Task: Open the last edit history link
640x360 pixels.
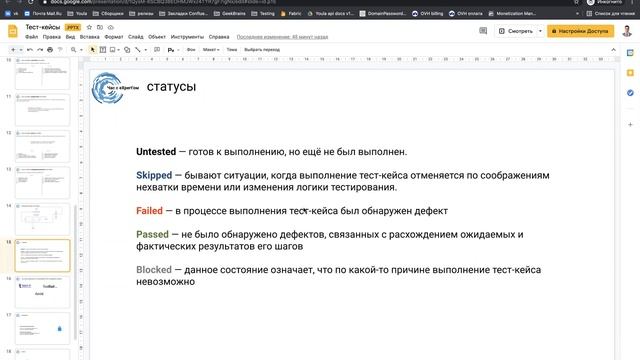Action: click(282, 37)
